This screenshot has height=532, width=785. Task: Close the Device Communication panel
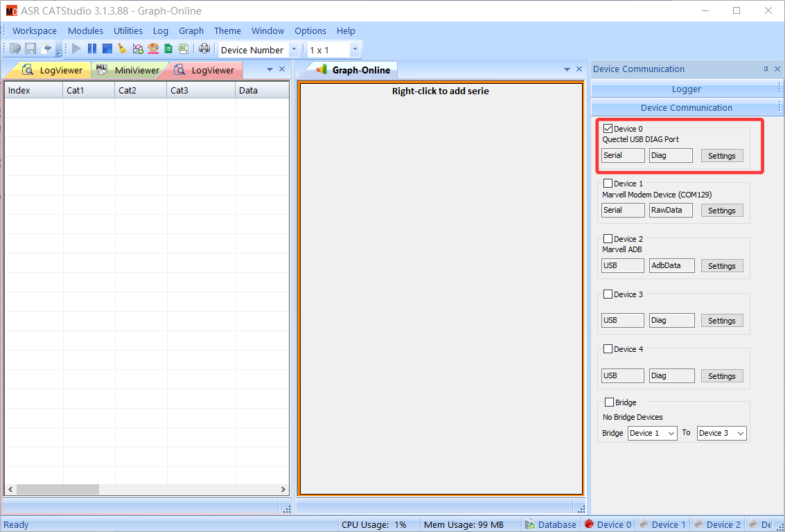coord(777,69)
